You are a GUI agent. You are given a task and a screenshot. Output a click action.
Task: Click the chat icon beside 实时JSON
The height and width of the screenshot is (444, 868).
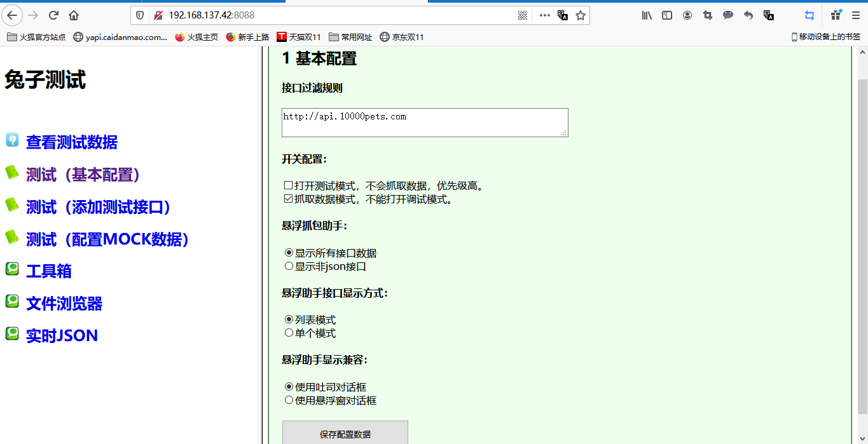point(12,333)
